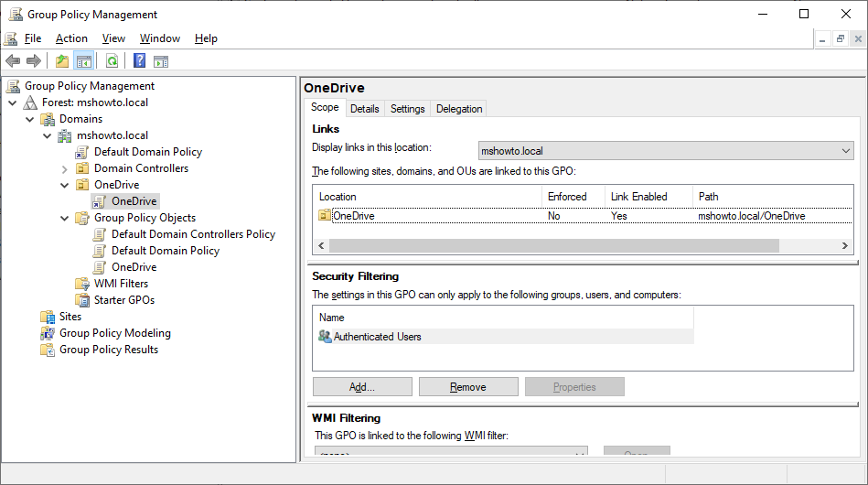868x485 pixels.
Task: Collapse the mshowto.local domain node
Action: [47, 135]
